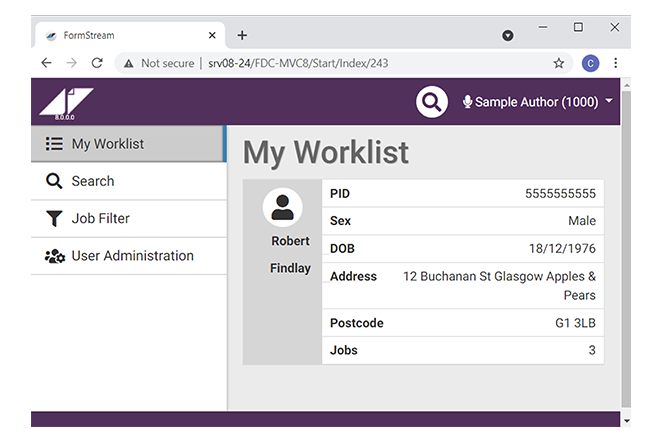Image resolution: width=663 pixels, height=442 pixels.
Task: Open the tab search dropdown arrow
Action: [507, 35]
